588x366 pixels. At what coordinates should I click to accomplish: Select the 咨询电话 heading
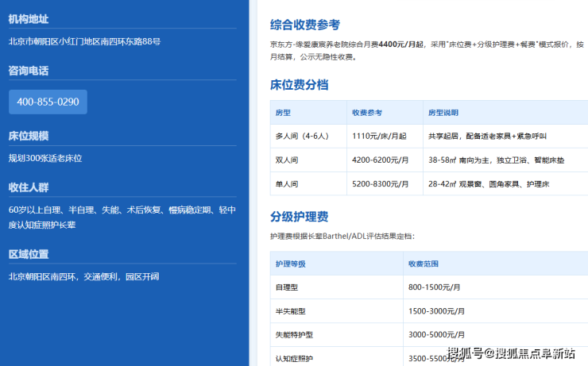(x=29, y=71)
